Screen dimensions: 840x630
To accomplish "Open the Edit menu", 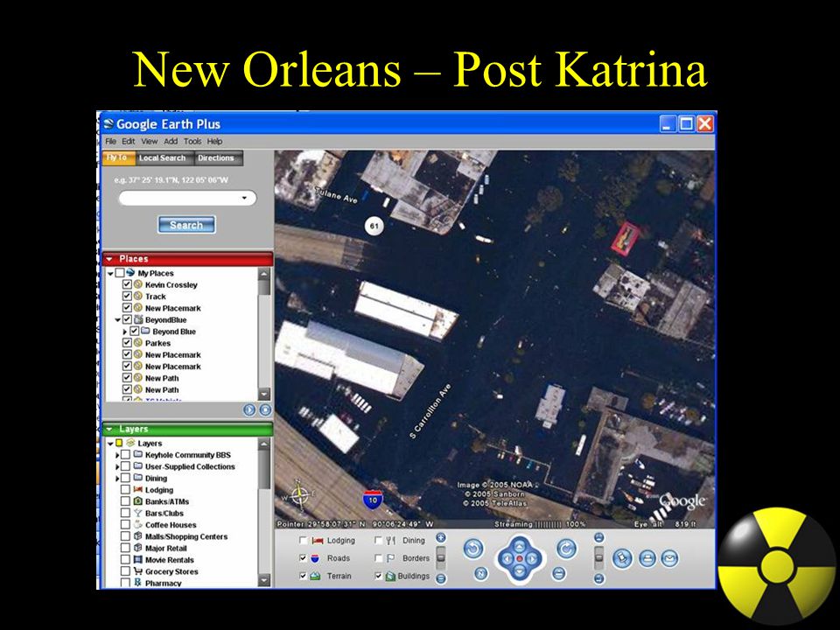I will pyautogui.click(x=128, y=142).
